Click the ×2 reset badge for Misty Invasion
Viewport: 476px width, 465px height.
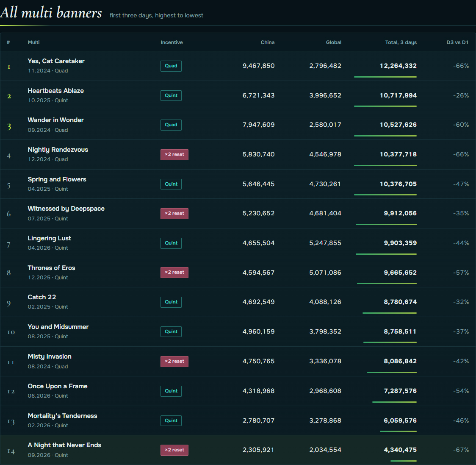[x=174, y=362]
